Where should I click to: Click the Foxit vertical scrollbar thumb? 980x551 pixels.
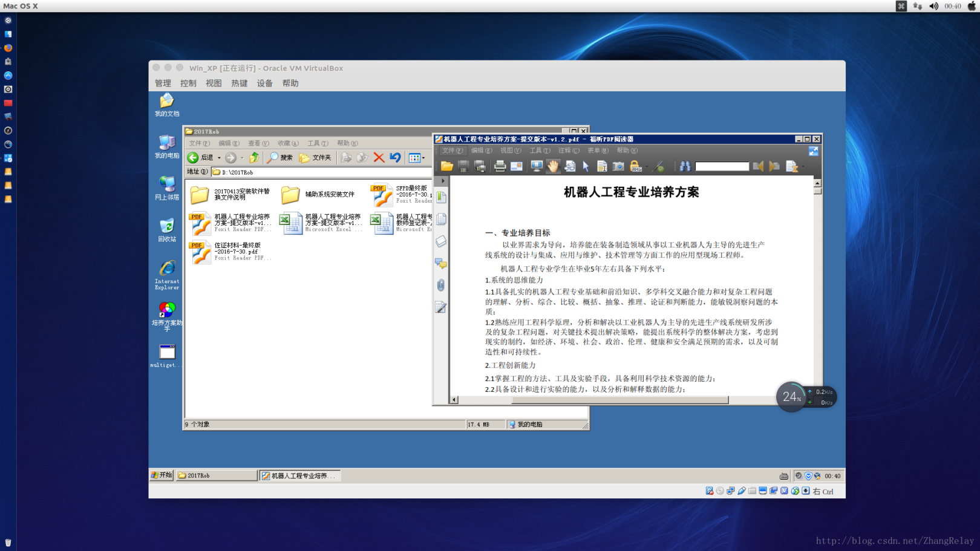pyautogui.click(x=818, y=191)
